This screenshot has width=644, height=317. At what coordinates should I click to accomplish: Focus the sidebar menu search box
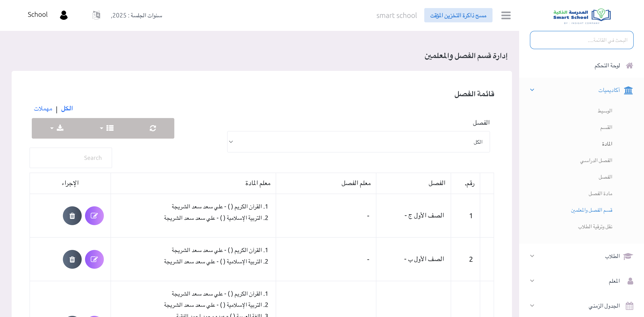(582, 40)
